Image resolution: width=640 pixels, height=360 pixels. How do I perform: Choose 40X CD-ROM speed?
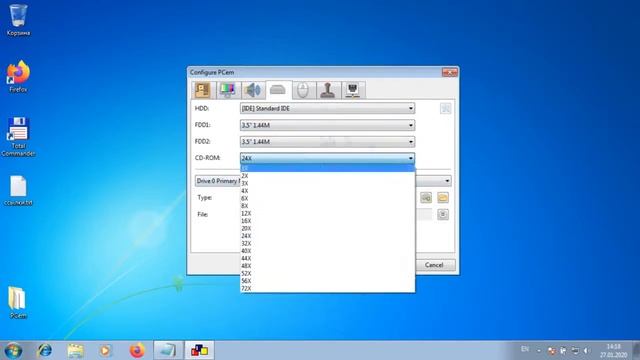point(327,251)
